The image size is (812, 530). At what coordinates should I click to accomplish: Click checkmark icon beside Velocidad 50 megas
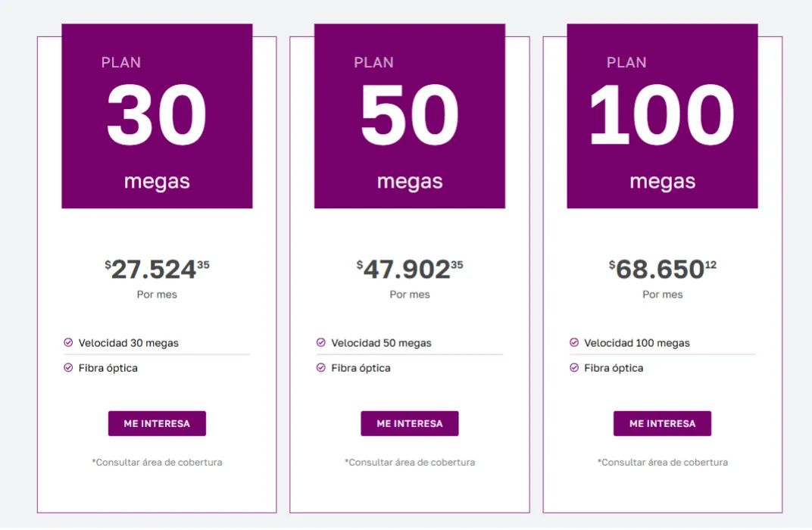(x=321, y=342)
